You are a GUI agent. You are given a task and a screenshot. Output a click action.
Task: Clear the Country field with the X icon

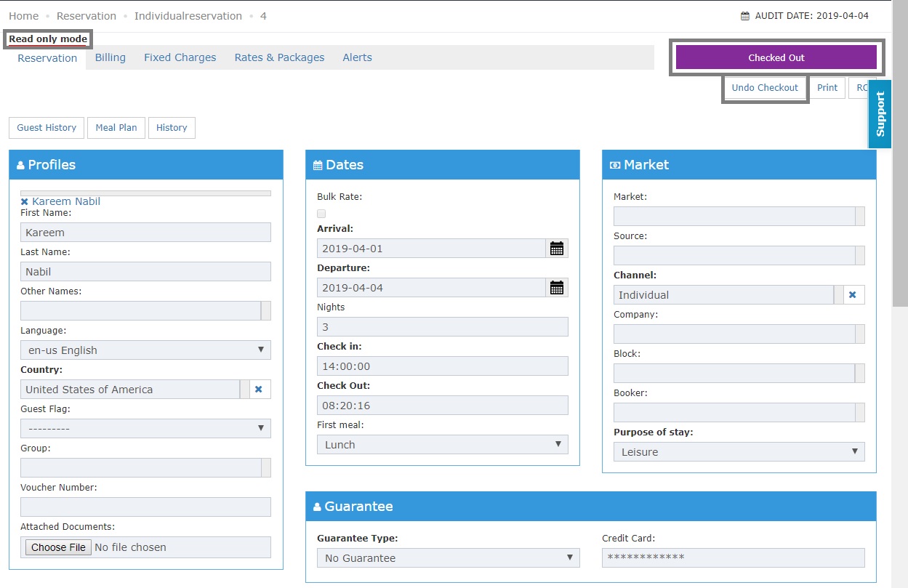[260, 390]
